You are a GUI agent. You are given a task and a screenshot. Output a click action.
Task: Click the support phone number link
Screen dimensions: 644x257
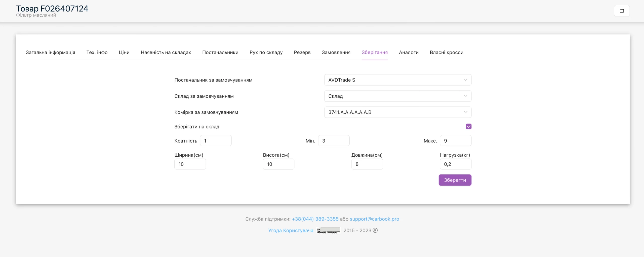point(315,219)
